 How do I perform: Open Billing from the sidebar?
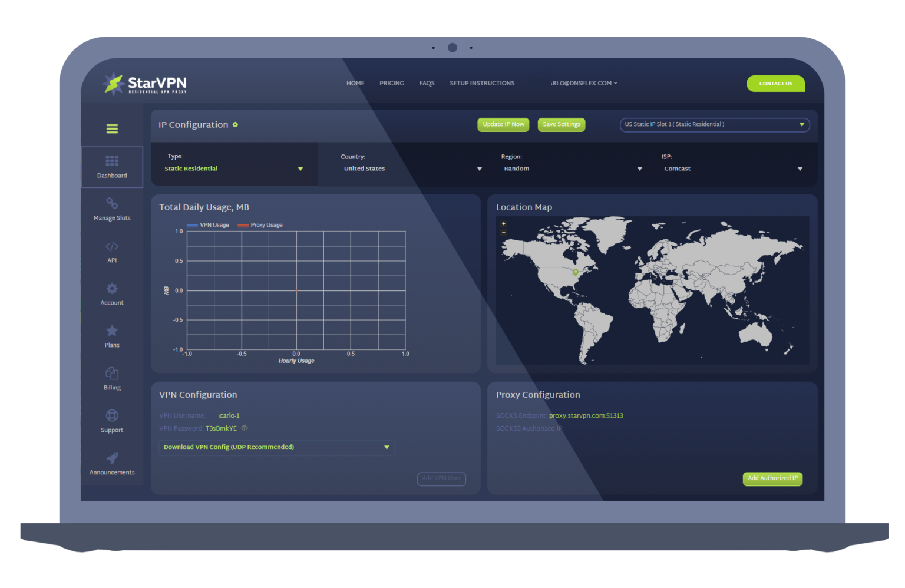click(111, 374)
